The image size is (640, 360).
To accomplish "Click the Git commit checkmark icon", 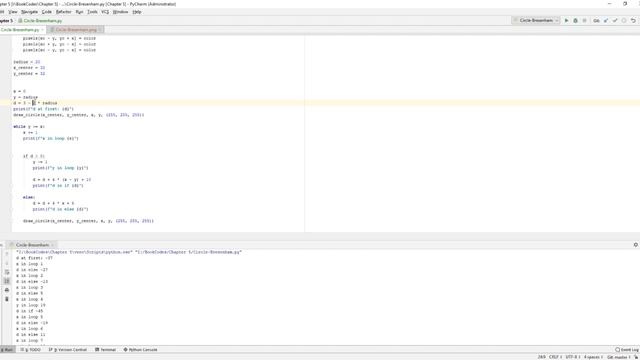I will point(615,20).
